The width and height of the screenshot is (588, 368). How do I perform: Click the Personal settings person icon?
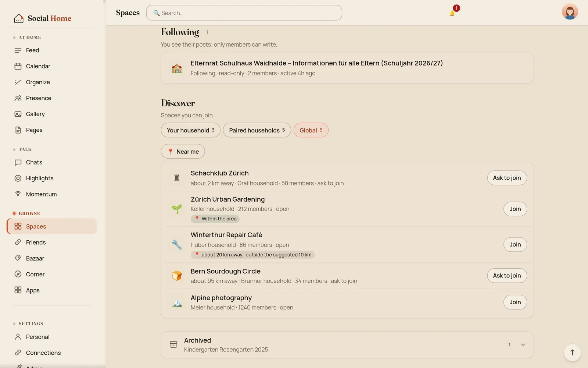click(18, 337)
